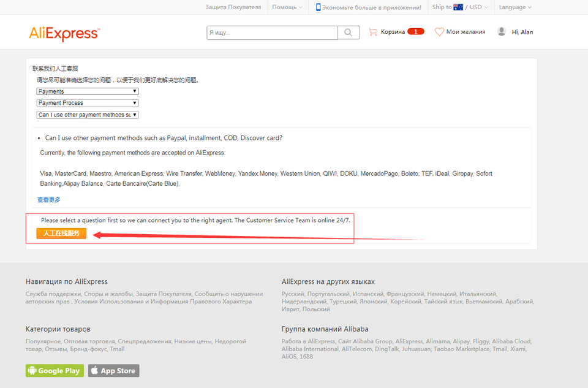The image size is (588, 388).
Task: Open the Популярное category link
Action: click(x=43, y=341)
